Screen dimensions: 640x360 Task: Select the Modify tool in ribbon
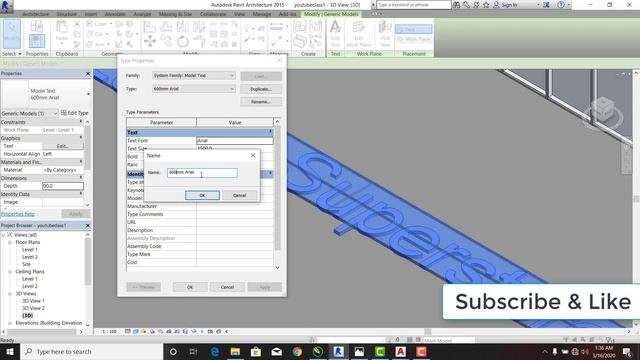[11, 33]
